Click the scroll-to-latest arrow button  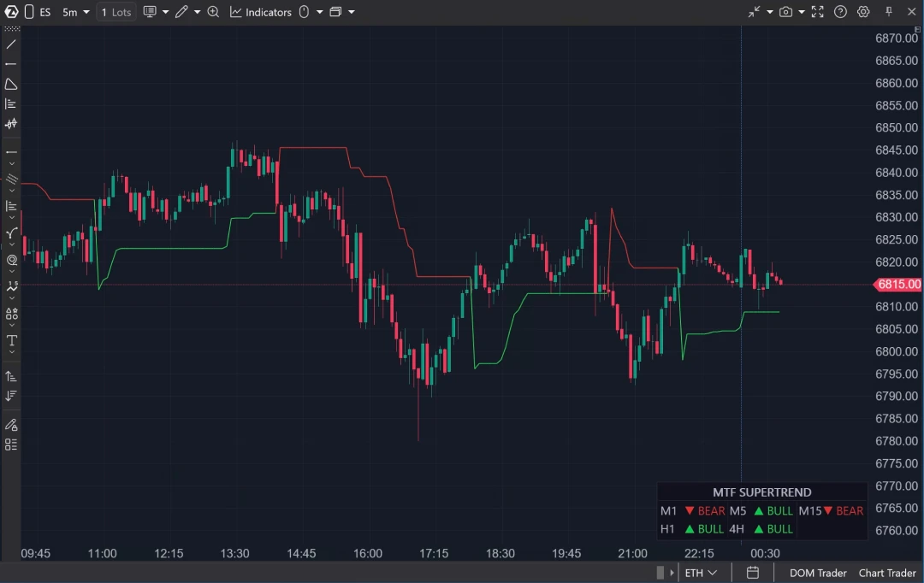(x=672, y=573)
